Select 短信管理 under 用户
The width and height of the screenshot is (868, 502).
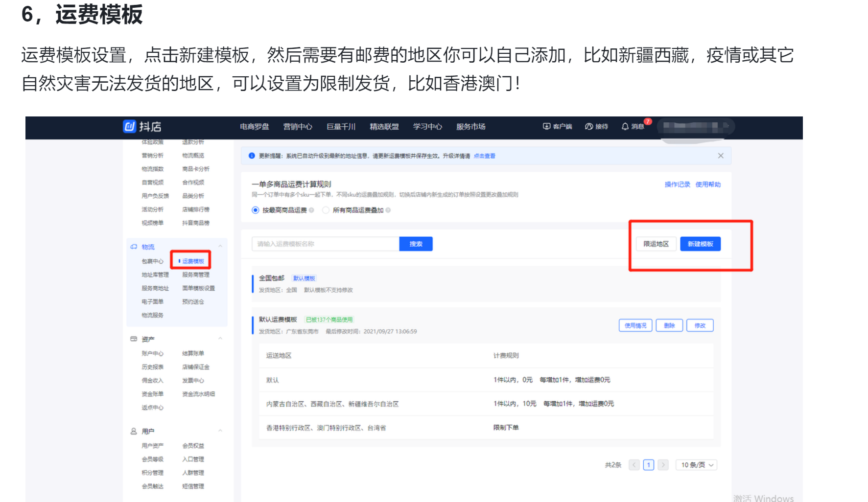click(x=193, y=487)
